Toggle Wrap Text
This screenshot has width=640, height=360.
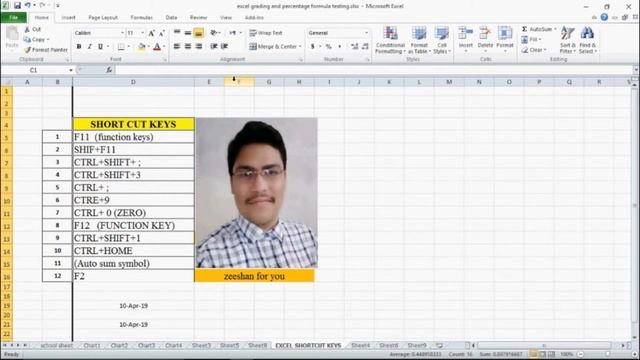pos(266,33)
